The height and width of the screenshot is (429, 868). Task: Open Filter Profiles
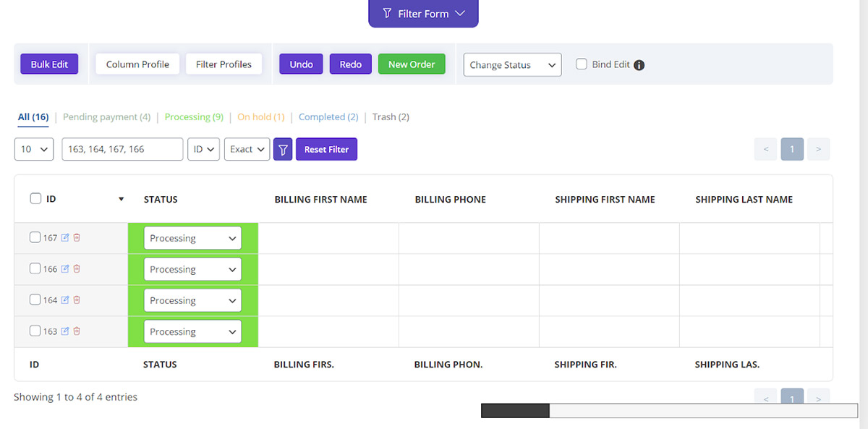tap(224, 64)
